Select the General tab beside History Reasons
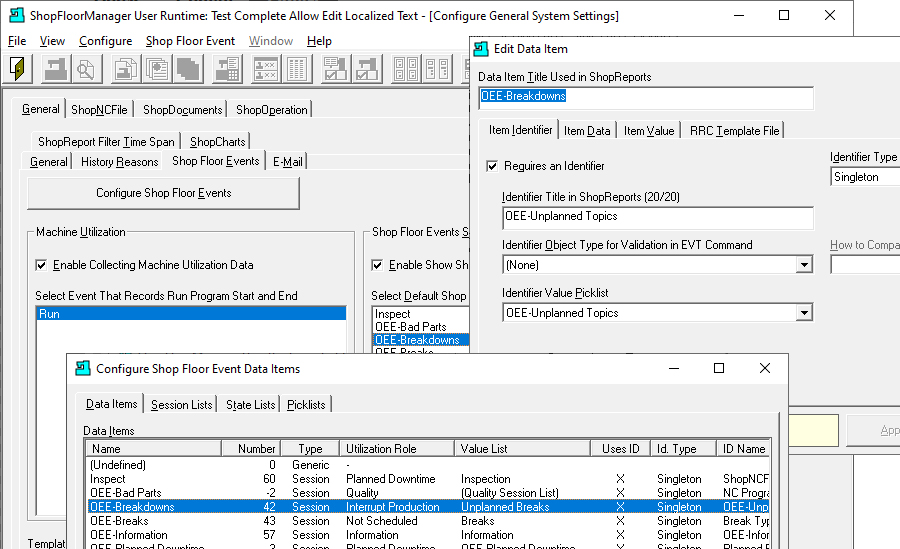This screenshot has width=900, height=549. (x=48, y=162)
